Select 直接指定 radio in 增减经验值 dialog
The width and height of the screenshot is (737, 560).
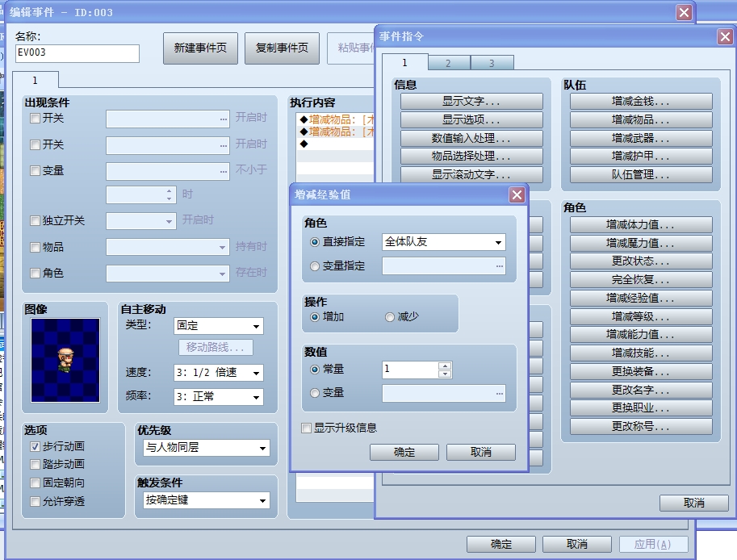click(x=315, y=242)
